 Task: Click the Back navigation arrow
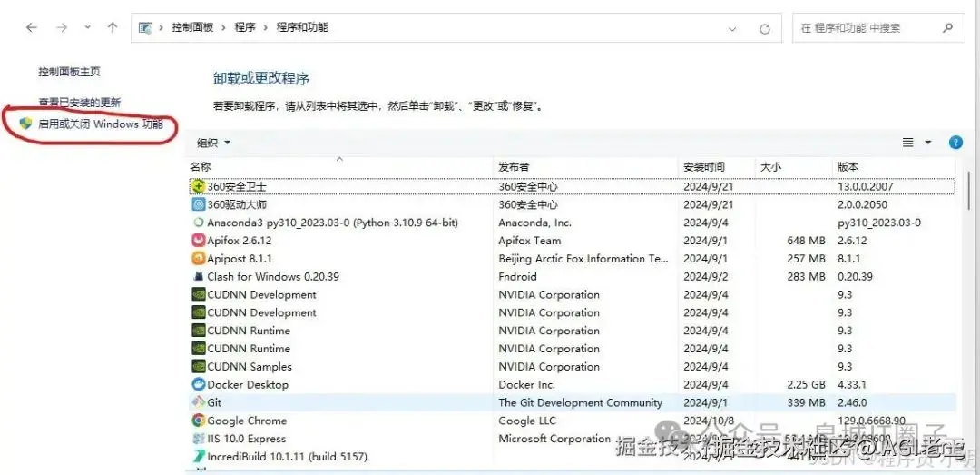click(31, 27)
